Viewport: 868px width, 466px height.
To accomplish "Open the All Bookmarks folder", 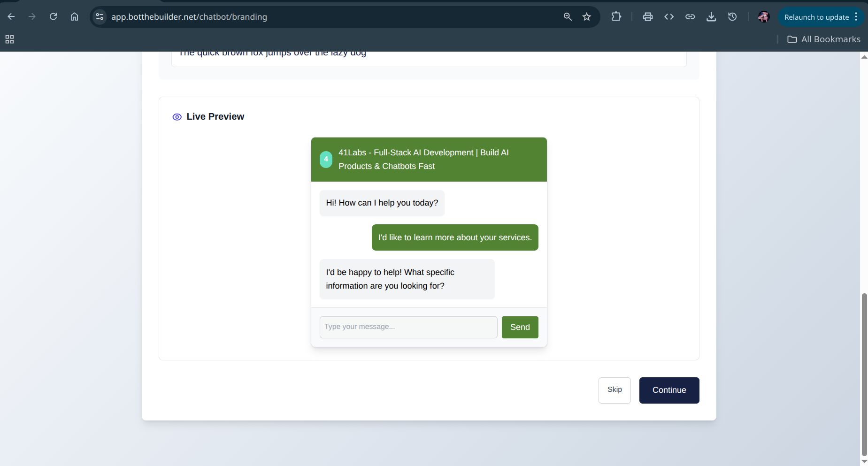I will click(x=824, y=39).
